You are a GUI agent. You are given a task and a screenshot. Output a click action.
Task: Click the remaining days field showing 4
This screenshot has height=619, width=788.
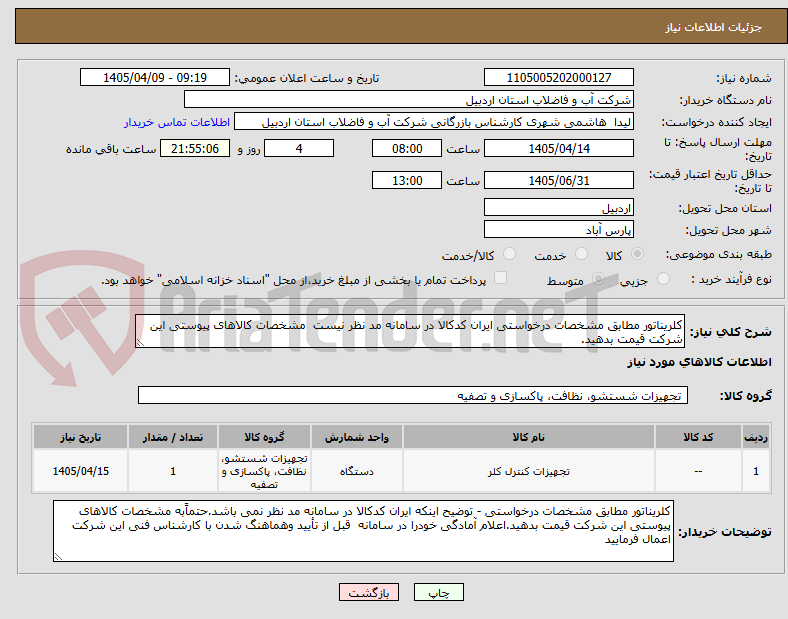(x=299, y=148)
